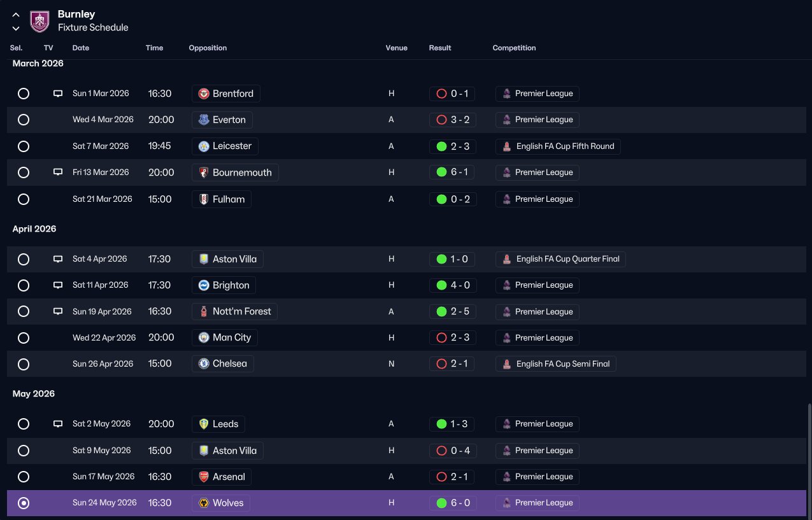The width and height of the screenshot is (812, 520).
Task: Open the Bournemouth 6 - 1 result
Action: coord(452,172)
